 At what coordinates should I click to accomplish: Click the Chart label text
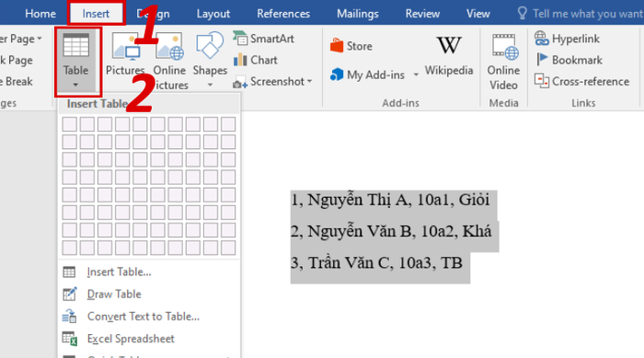coord(264,60)
